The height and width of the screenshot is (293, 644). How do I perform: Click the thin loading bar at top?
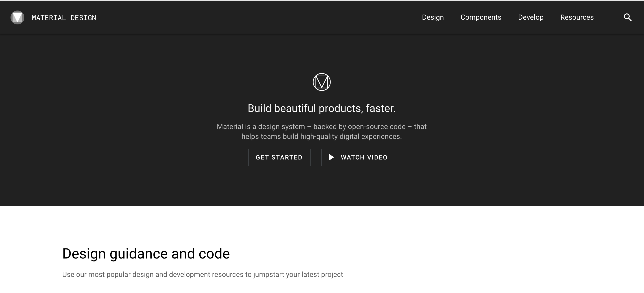click(322, 0)
